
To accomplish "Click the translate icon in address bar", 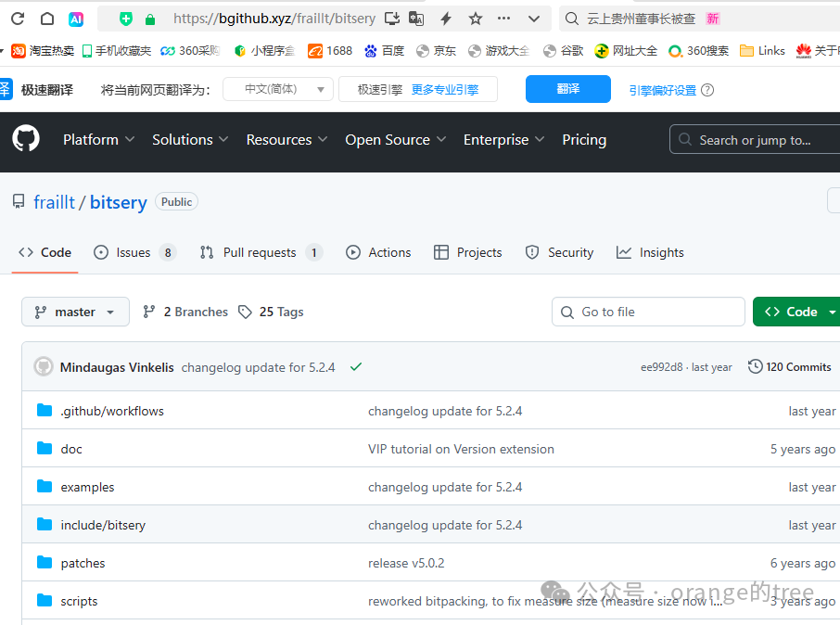I will [x=417, y=19].
